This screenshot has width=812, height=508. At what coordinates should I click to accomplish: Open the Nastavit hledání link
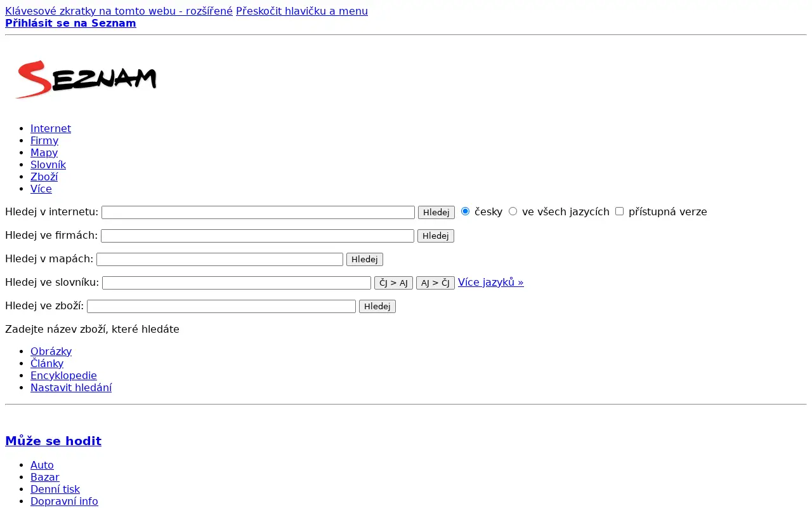point(71,387)
